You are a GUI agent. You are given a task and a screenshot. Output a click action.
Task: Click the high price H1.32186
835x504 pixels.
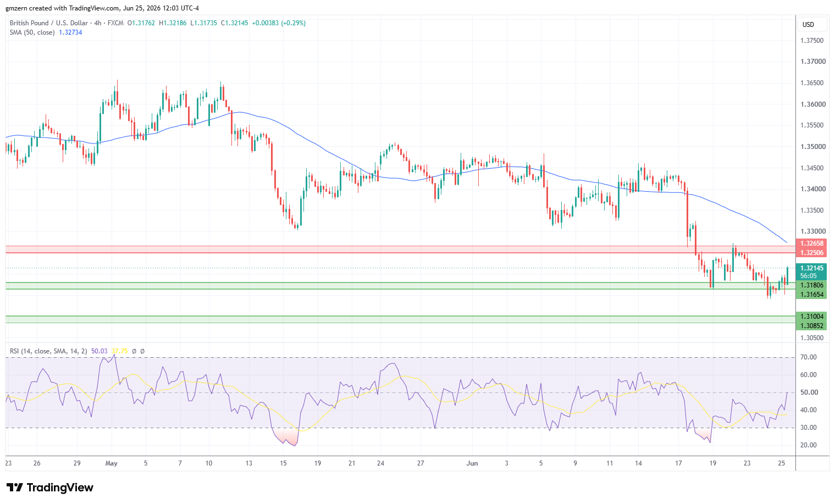click(x=173, y=23)
